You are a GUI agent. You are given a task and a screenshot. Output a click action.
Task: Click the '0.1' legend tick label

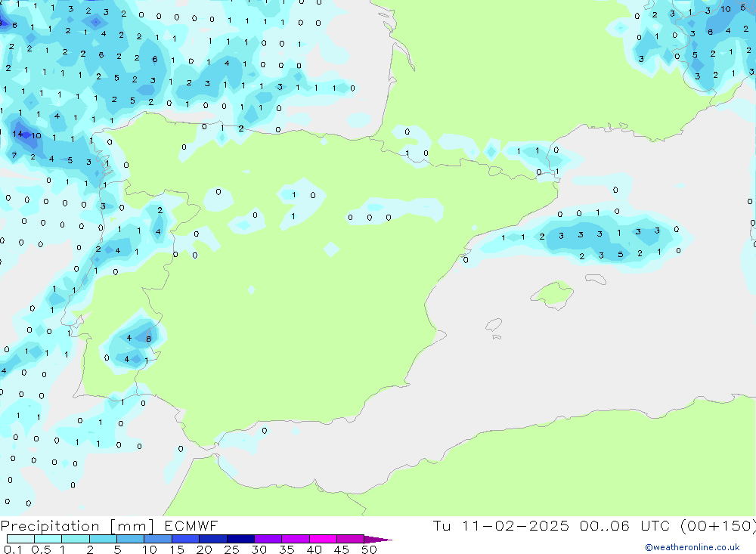click(13, 549)
